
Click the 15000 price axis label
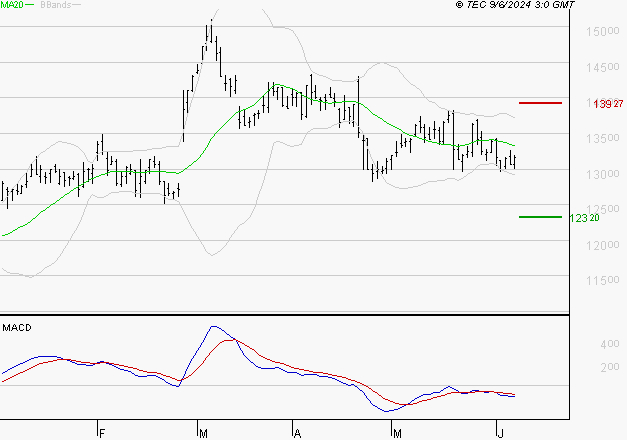tap(603, 31)
